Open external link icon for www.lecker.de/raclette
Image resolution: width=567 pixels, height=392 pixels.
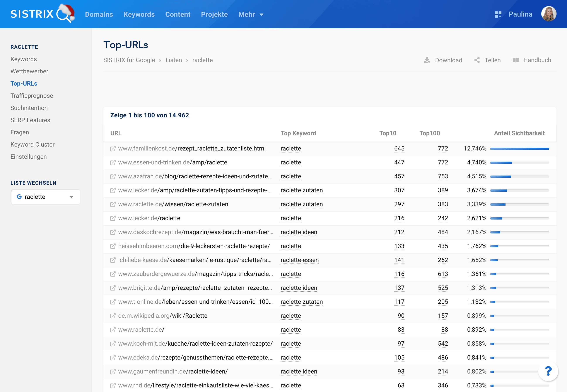click(x=113, y=218)
